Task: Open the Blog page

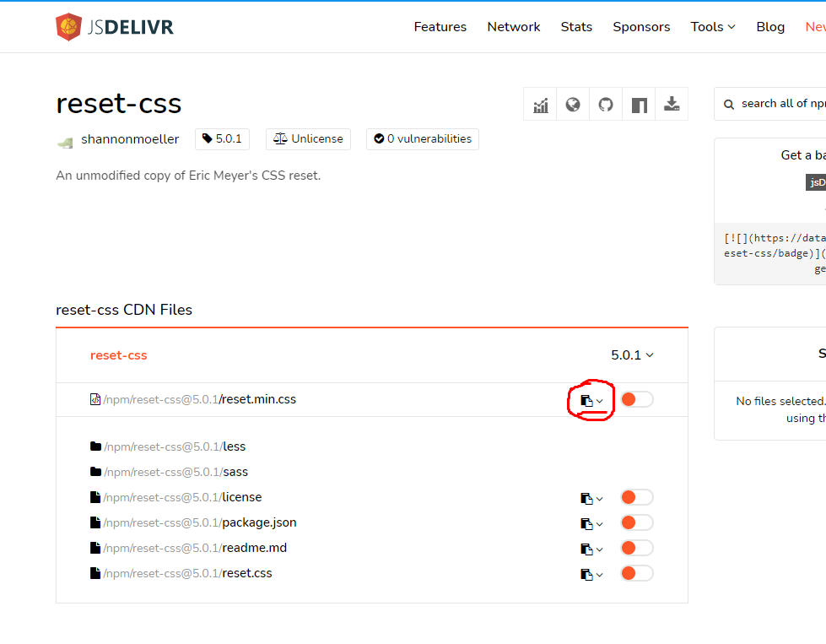Action: pyautogui.click(x=770, y=27)
